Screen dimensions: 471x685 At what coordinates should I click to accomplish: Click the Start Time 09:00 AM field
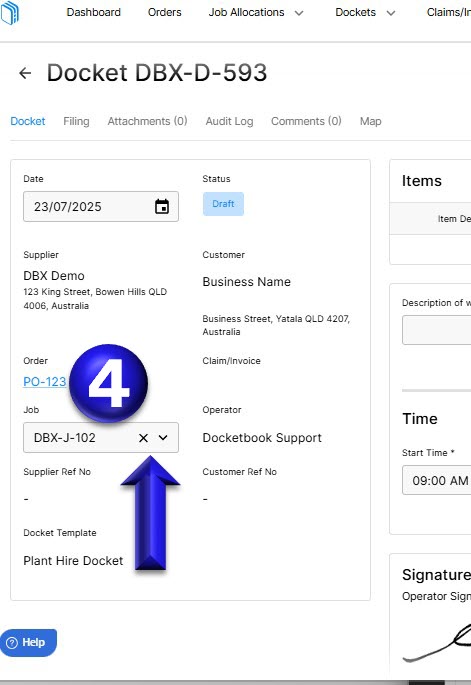436,480
